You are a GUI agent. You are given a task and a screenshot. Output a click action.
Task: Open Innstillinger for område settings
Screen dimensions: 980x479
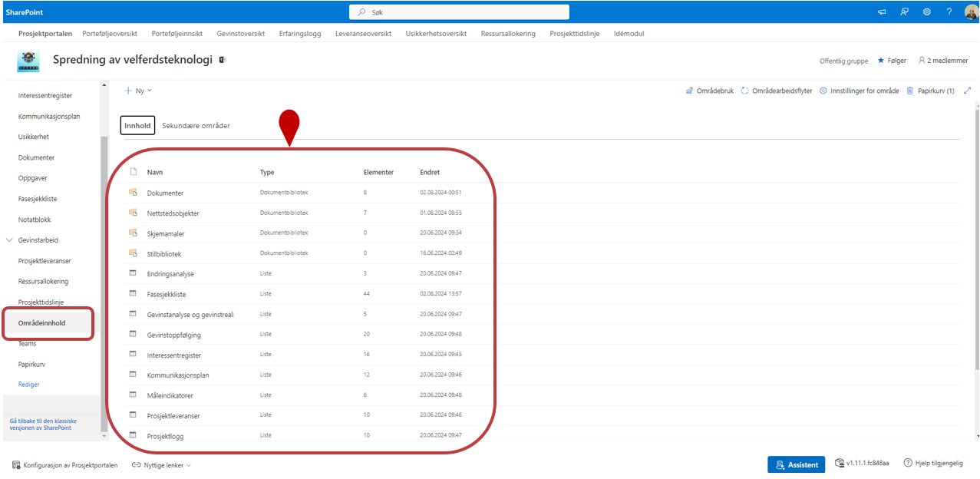[860, 91]
